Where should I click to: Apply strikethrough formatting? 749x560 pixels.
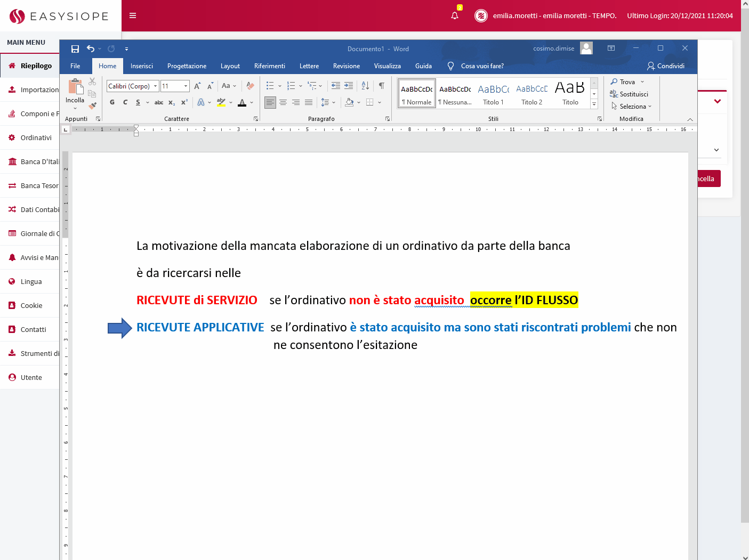pyautogui.click(x=159, y=102)
